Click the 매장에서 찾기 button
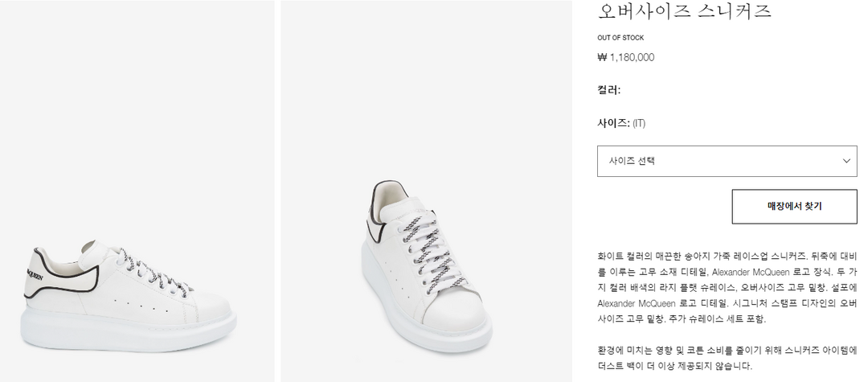The width and height of the screenshot is (868, 382). point(794,207)
